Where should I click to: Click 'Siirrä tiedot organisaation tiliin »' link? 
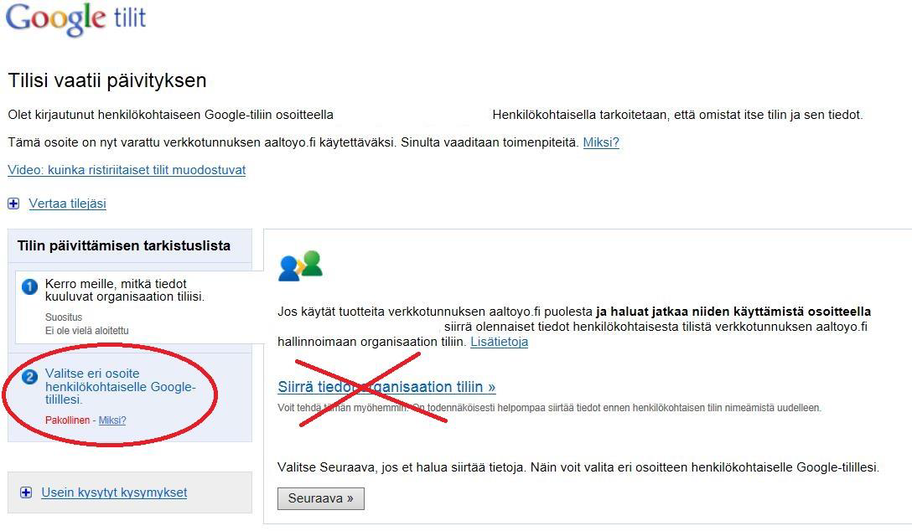[x=386, y=387]
